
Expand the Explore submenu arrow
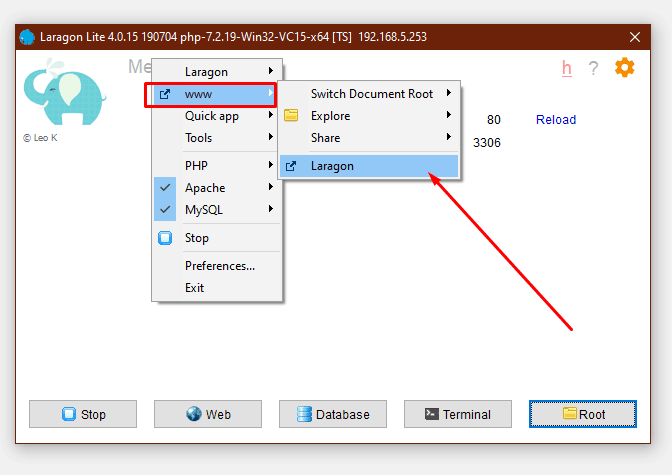[x=449, y=114]
